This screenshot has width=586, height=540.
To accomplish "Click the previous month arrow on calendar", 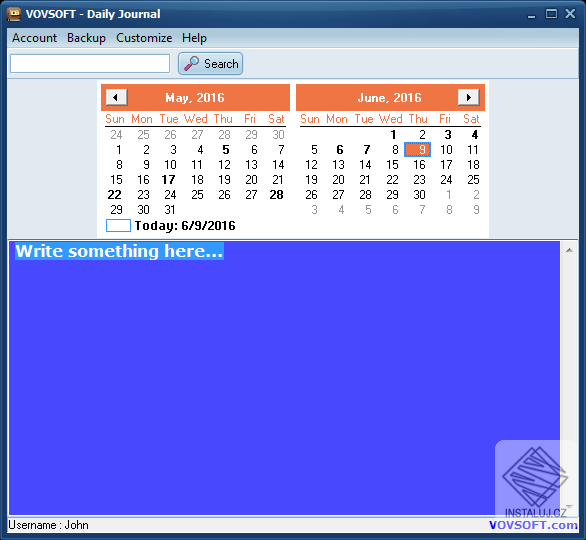I will tap(117, 98).
